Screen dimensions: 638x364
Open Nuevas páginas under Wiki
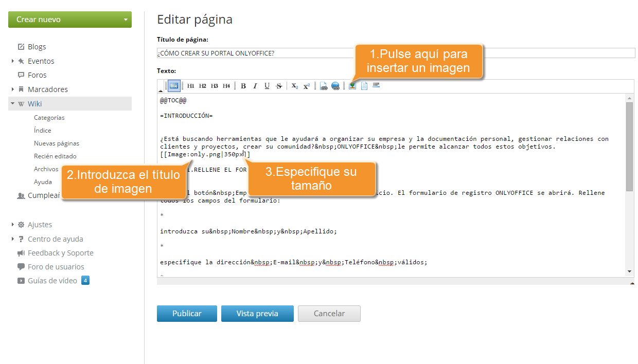coord(57,143)
